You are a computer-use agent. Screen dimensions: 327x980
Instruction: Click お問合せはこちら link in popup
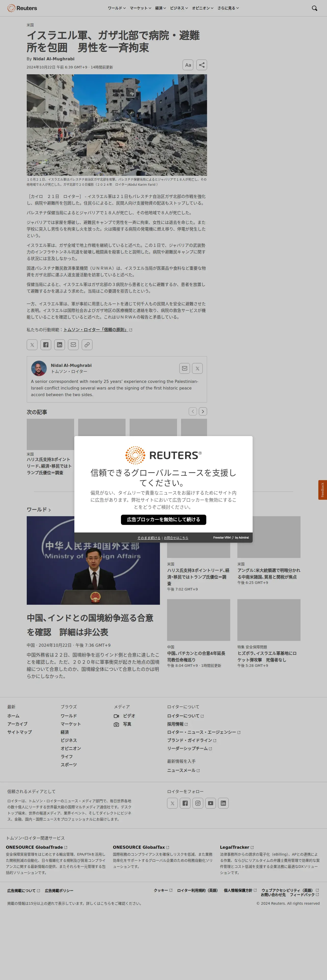(176, 538)
